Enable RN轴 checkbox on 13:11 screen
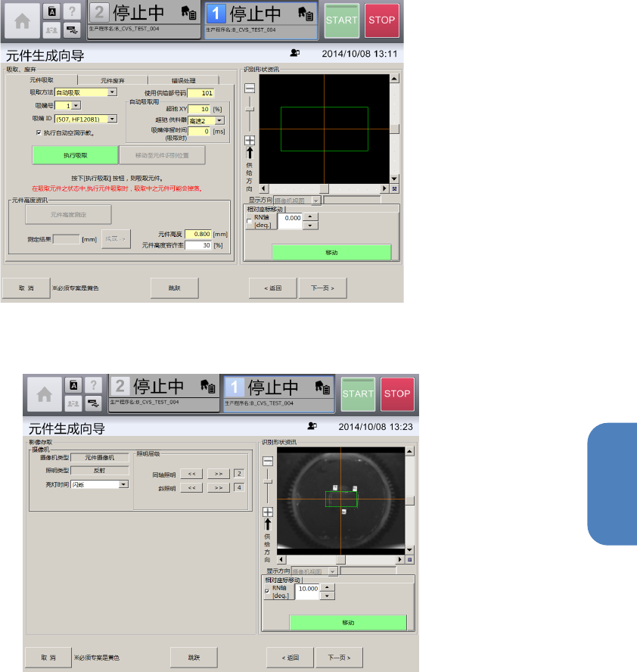 [249, 221]
